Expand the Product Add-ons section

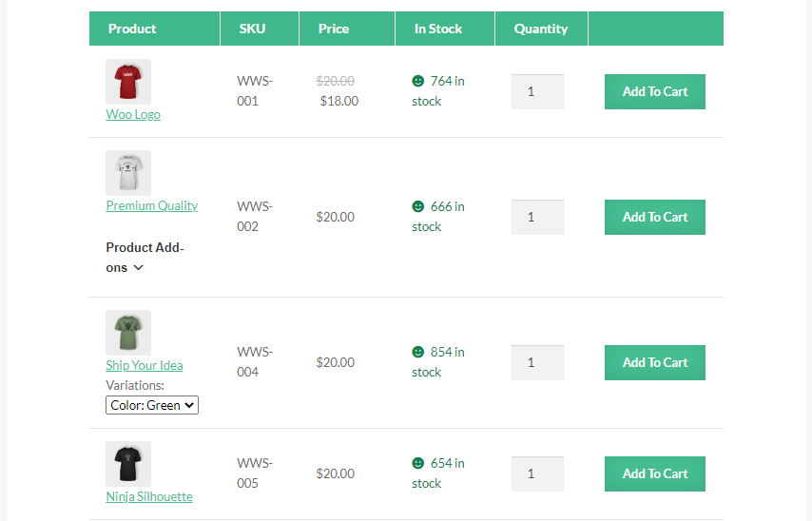point(138,268)
